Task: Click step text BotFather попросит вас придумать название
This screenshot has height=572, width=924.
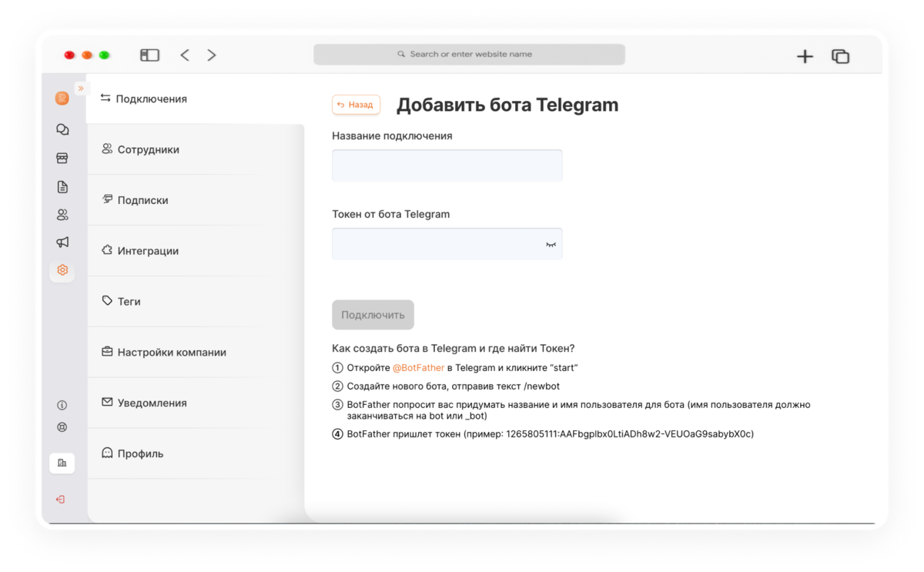Action: tap(578, 410)
